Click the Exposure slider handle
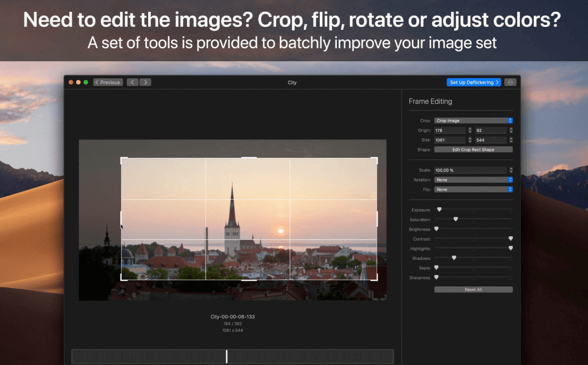588x365 pixels. tap(439, 209)
